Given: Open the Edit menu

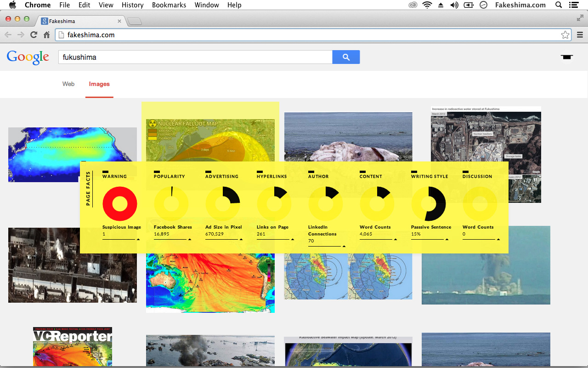Looking at the screenshot, I should pyautogui.click(x=84, y=5).
